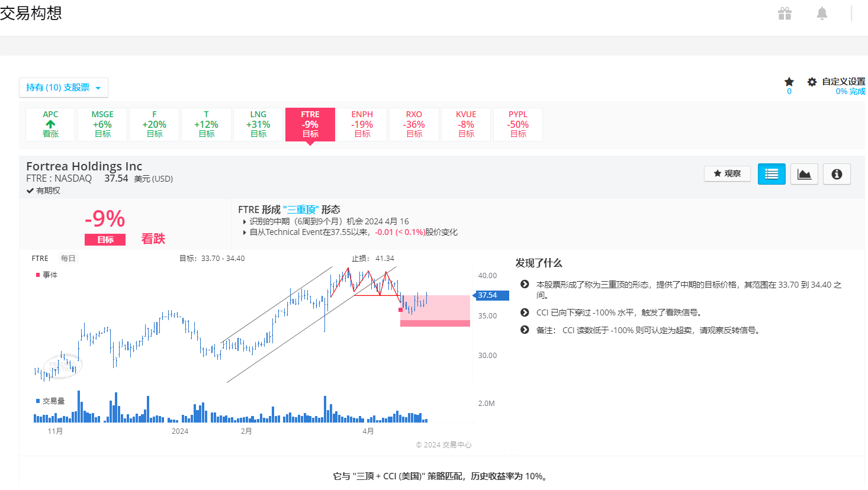Click the 备注 bullet arrow icon
The height and width of the screenshot is (490, 868).
(525, 330)
